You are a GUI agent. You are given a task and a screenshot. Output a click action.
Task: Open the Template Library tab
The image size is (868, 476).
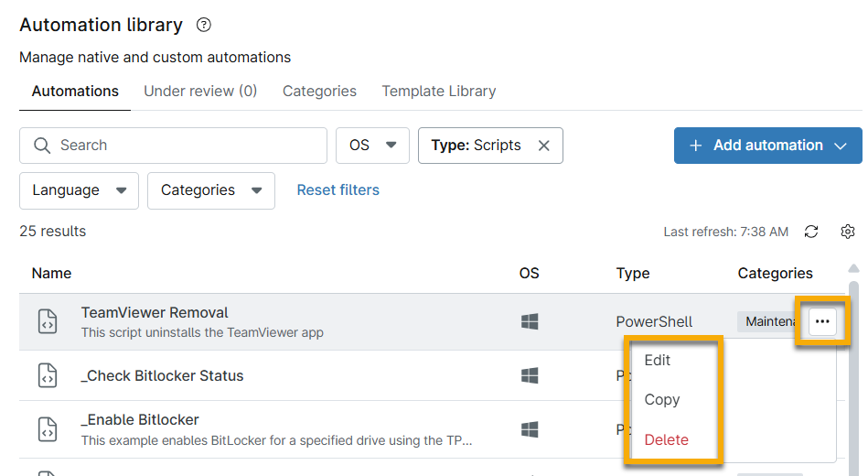coord(438,92)
